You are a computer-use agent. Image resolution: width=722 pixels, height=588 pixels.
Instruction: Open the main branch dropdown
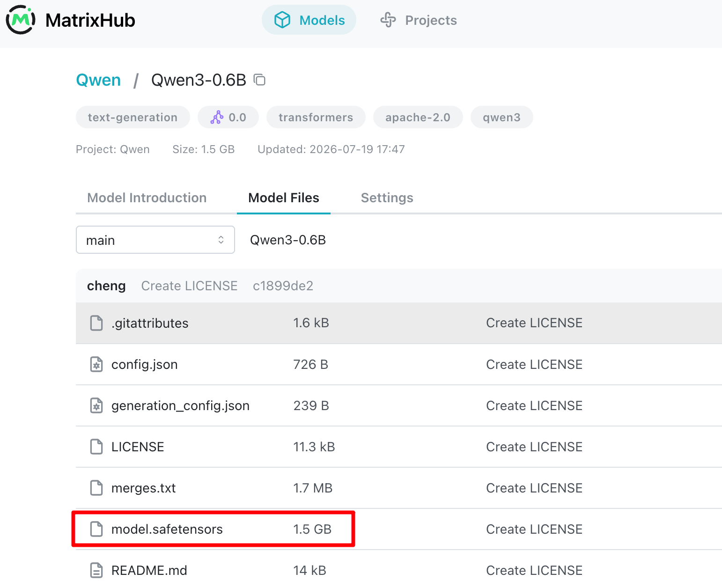pos(155,240)
